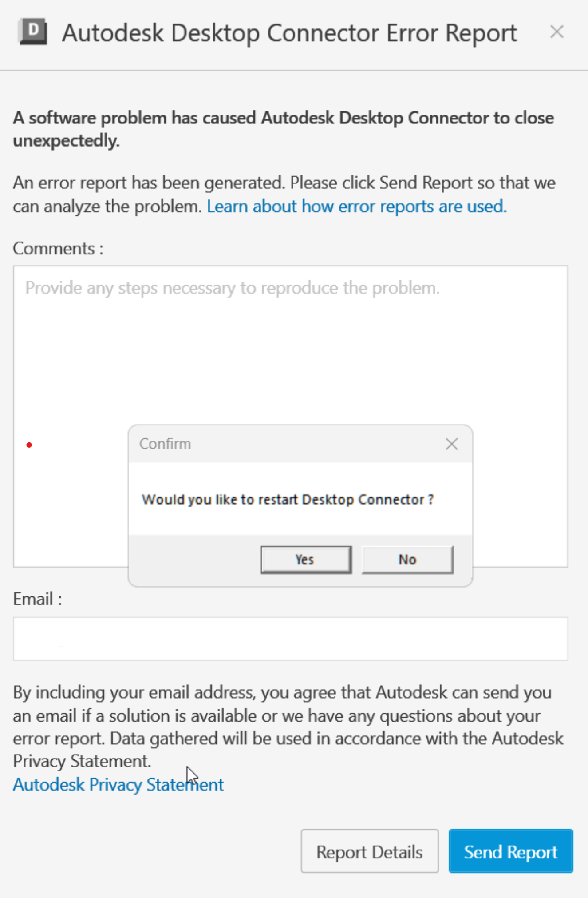Viewport: 588px width, 898px height.
Task: Open the Autodesk Privacy Statement link
Action: 118,784
